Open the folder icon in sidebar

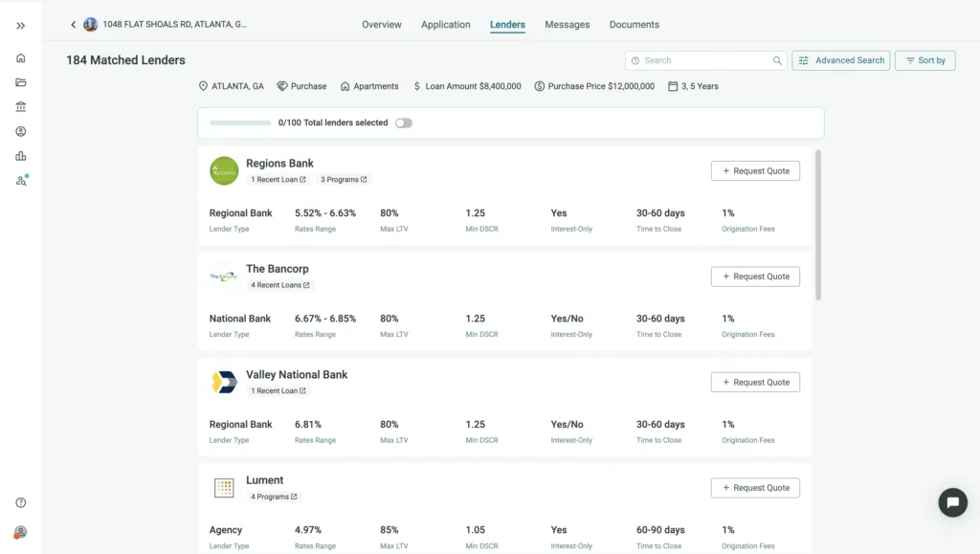click(x=21, y=82)
